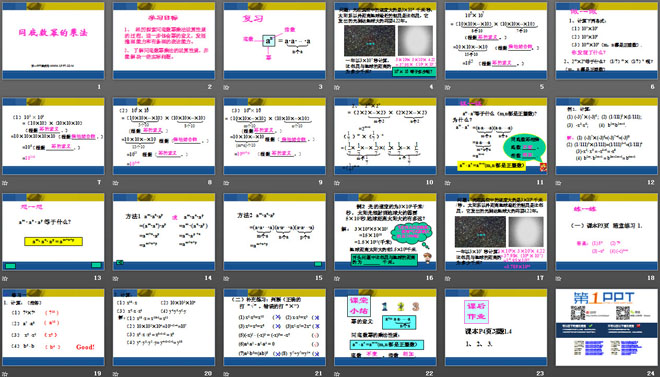Screen dimensions: 660x377
Task: Select slide 2 learning goals thumbnail
Action: 164,41
